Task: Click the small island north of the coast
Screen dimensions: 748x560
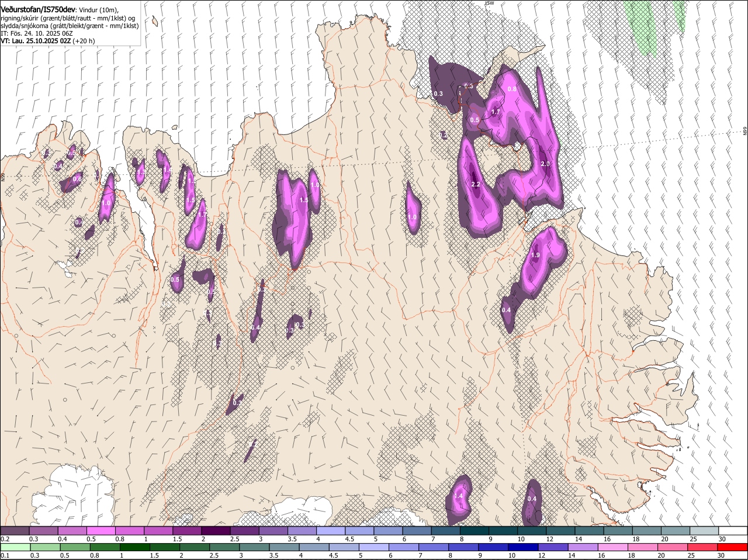Action: click(x=155, y=21)
